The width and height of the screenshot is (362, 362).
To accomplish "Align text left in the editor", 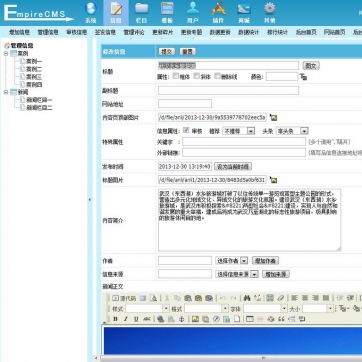I will (294, 298).
